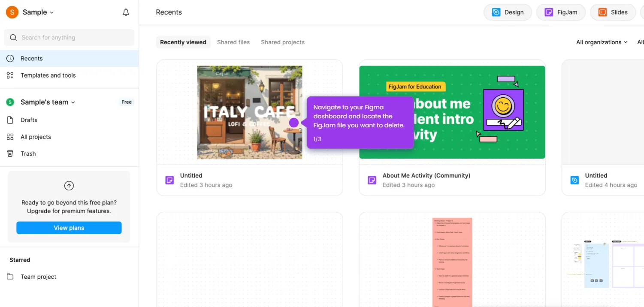Click the FigJam button icon

(x=549, y=12)
